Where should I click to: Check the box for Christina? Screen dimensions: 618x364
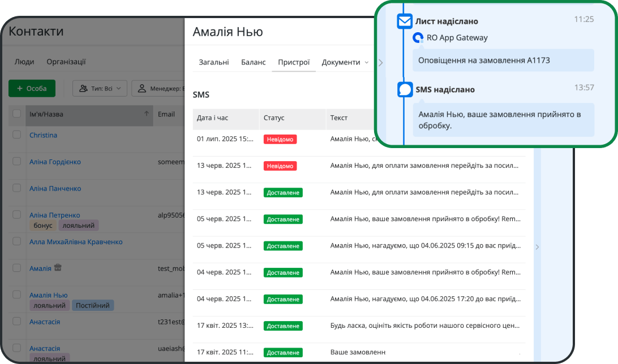coord(16,135)
